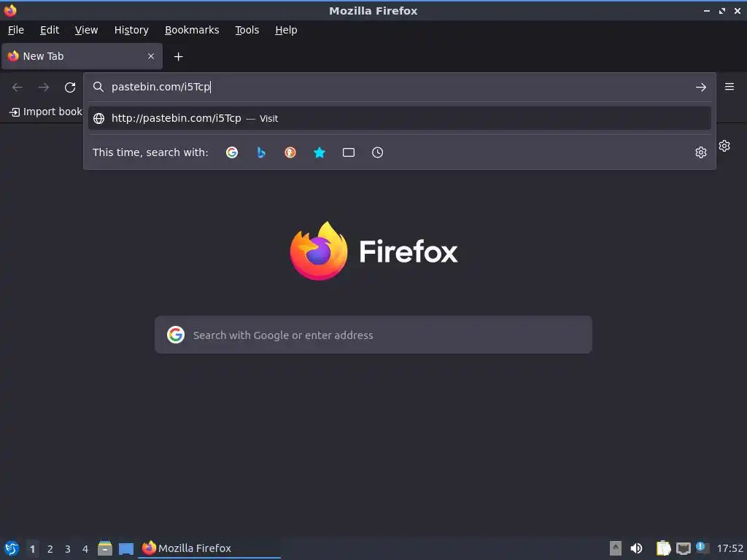
Task: Click the Go arrow in address bar
Action: tap(701, 87)
